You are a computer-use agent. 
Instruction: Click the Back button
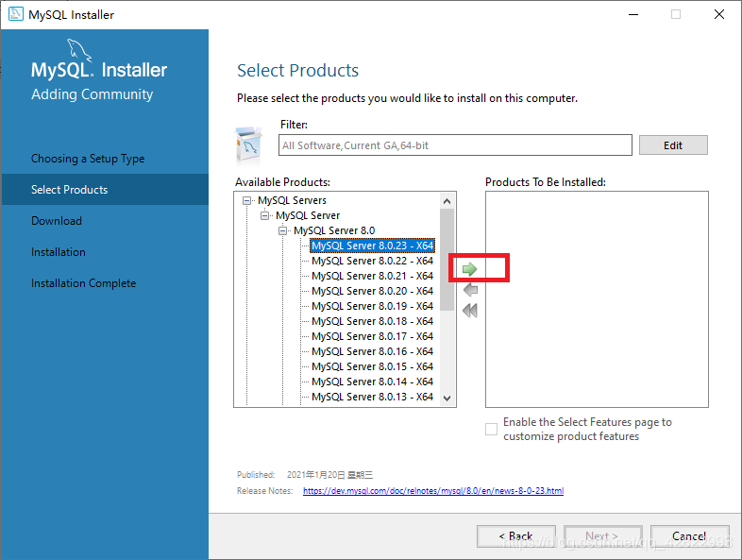click(515, 536)
